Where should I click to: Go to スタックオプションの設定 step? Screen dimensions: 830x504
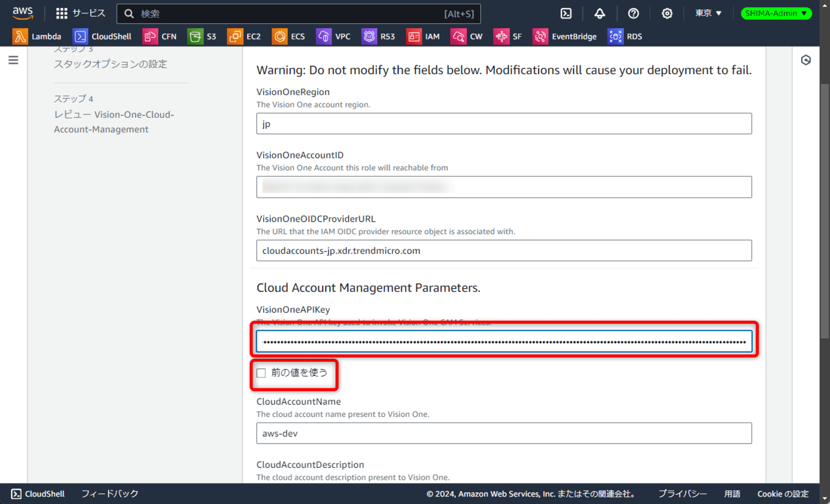[x=110, y=64]
